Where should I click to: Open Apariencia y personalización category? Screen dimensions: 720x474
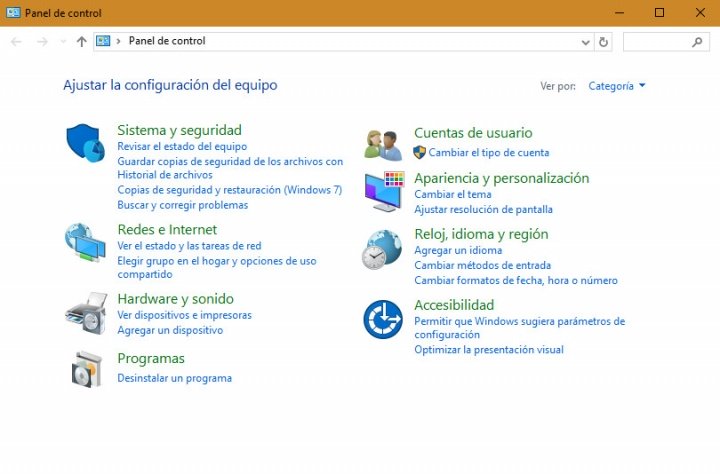click(x=501, y=178)
